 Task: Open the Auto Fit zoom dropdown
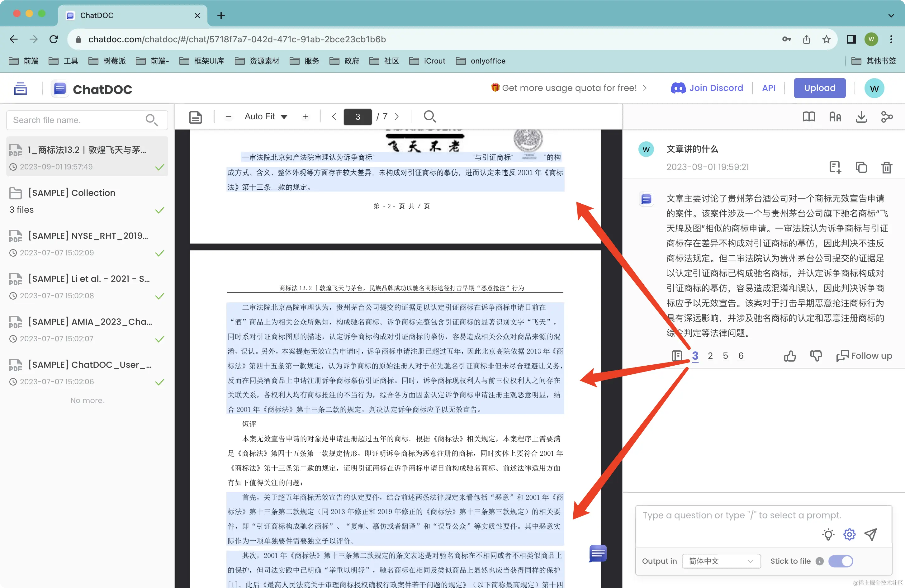coord(265,116)
